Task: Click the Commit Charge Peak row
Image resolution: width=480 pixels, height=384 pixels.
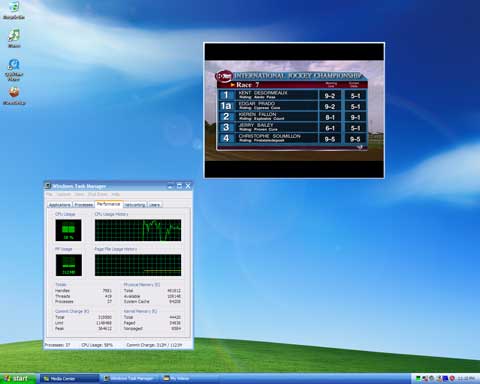Action: (83, 328)
